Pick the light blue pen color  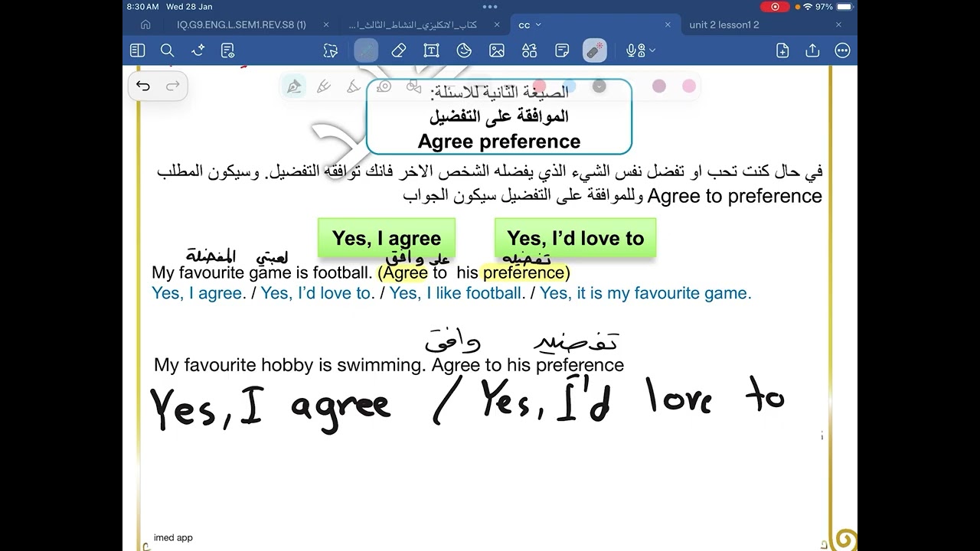(570, 86)
